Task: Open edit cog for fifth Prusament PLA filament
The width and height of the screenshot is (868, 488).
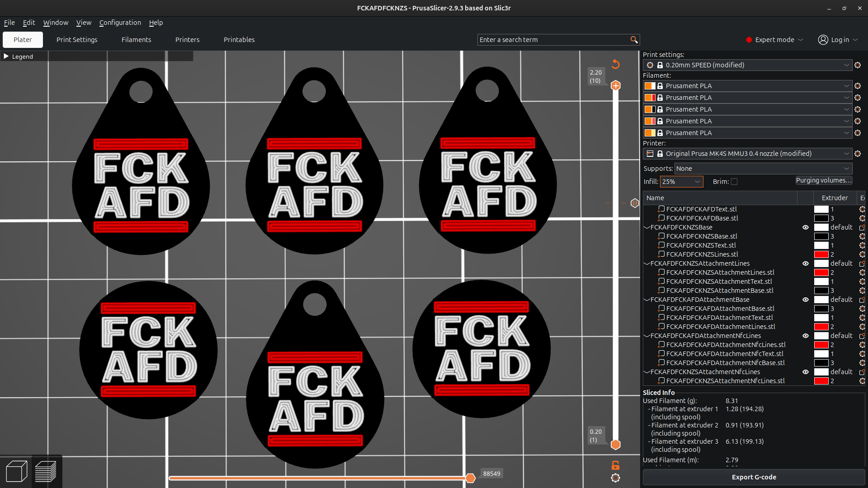Action: click(858, 133)
